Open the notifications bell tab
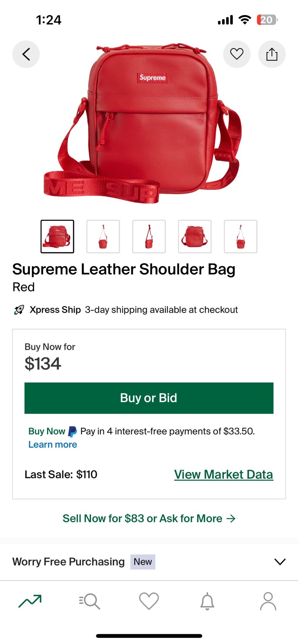298x644 pixels. (x=207, y=601)
